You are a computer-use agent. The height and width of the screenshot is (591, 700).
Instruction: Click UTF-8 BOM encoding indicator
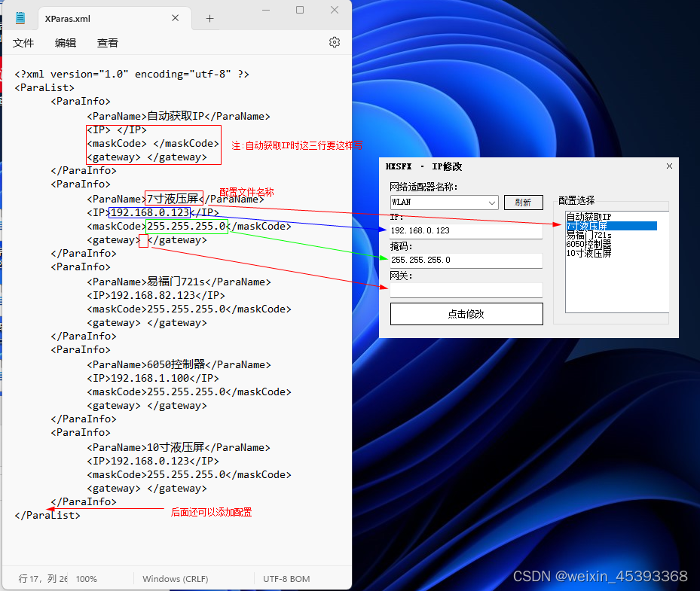[x=286, y=579]
